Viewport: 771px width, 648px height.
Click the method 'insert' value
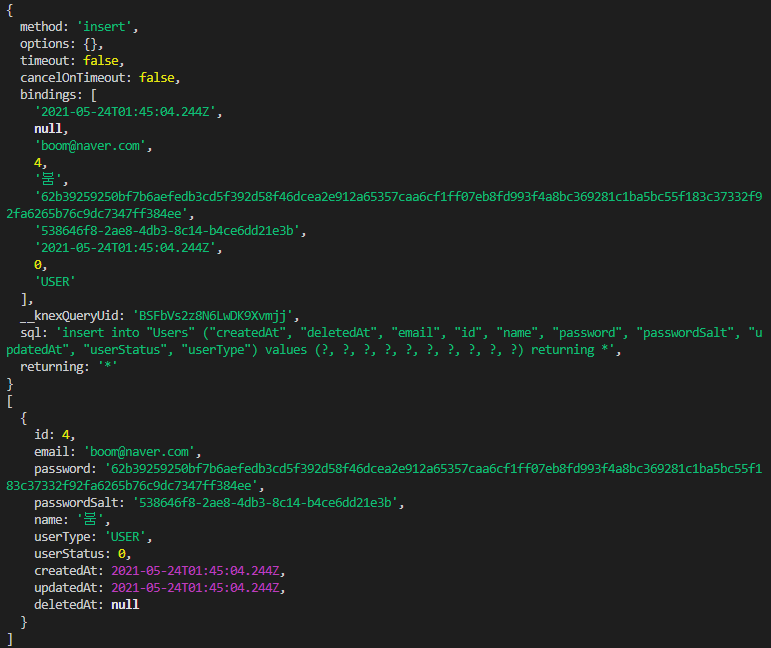105,27
